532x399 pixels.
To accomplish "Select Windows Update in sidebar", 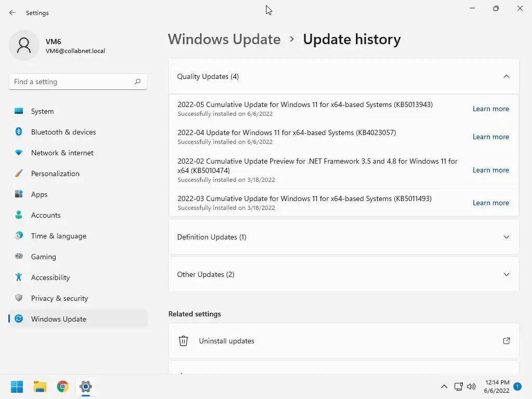I will point(78,318).
